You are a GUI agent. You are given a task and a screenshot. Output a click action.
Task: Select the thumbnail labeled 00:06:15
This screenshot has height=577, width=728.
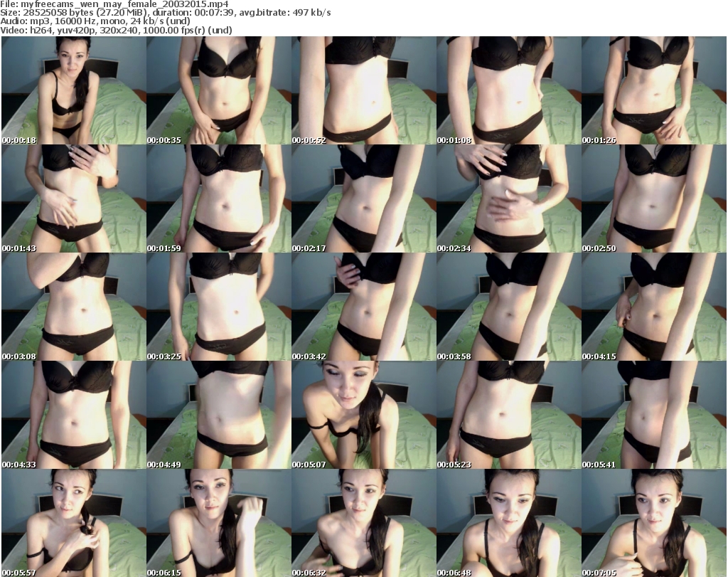pos(219,523)
